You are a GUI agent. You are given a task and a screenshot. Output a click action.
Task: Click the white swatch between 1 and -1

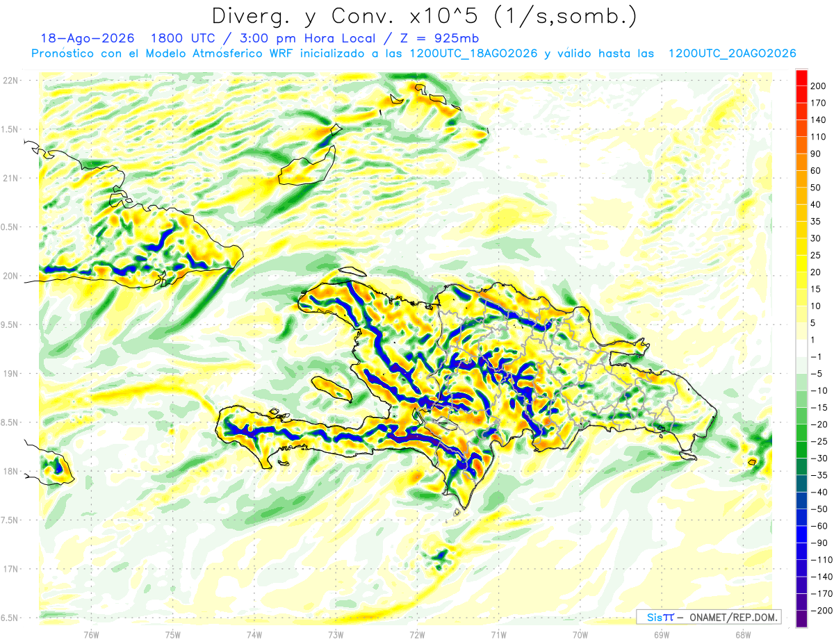pyautogui.click(x=801, y=349)
